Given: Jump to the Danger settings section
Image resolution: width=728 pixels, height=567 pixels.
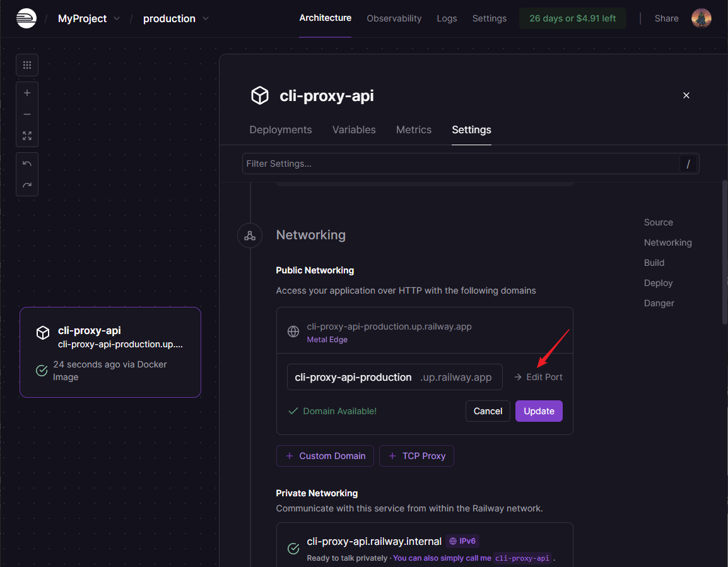Looking at the screenshot, I should point(659,303).
